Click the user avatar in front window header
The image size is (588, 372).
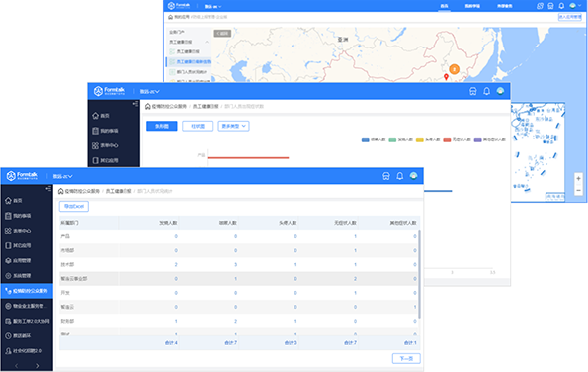pyautogui.click(x=413, y=176)
